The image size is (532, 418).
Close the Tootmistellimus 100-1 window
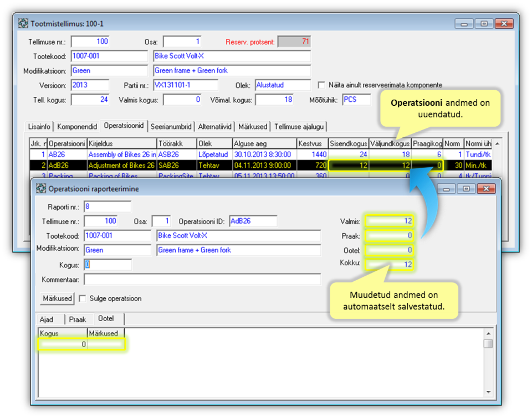tap(504, 24)
